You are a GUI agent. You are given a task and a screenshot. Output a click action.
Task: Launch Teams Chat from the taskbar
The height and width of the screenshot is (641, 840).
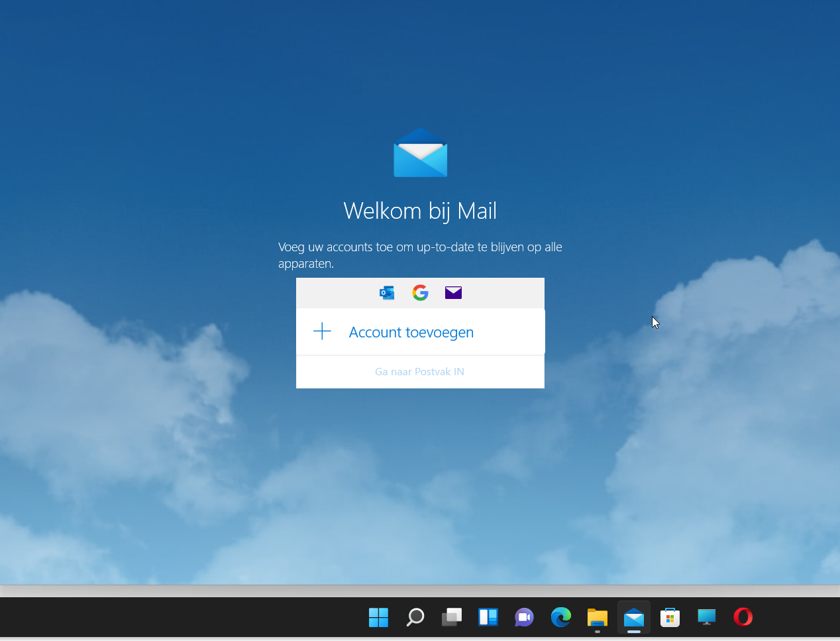(x=524, y=618)
